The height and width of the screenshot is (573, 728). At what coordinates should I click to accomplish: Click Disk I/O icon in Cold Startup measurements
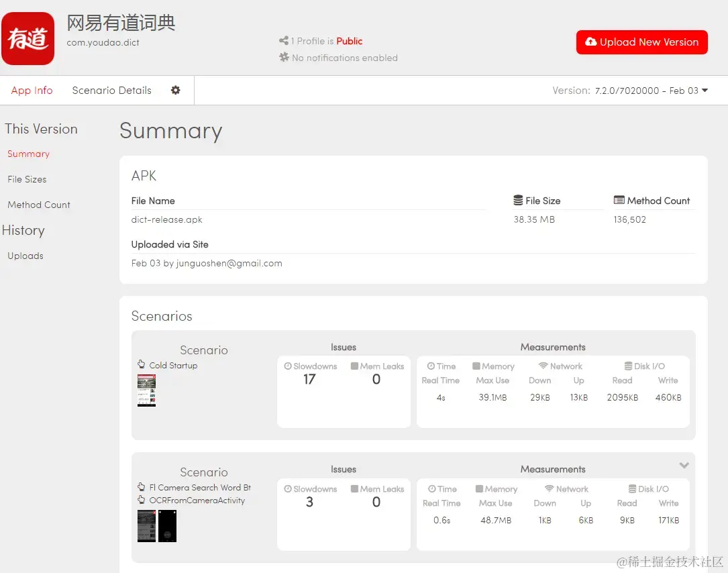628,366
